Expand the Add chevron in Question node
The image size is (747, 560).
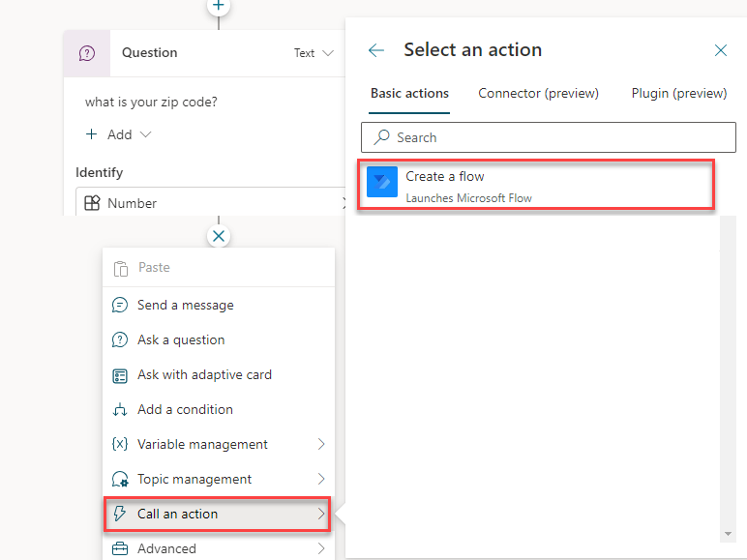146,134
